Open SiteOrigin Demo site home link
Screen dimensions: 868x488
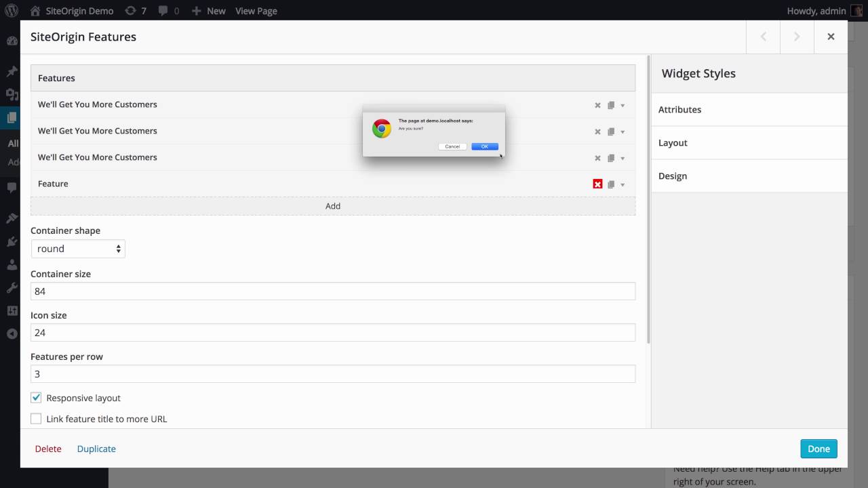(72, 11)
